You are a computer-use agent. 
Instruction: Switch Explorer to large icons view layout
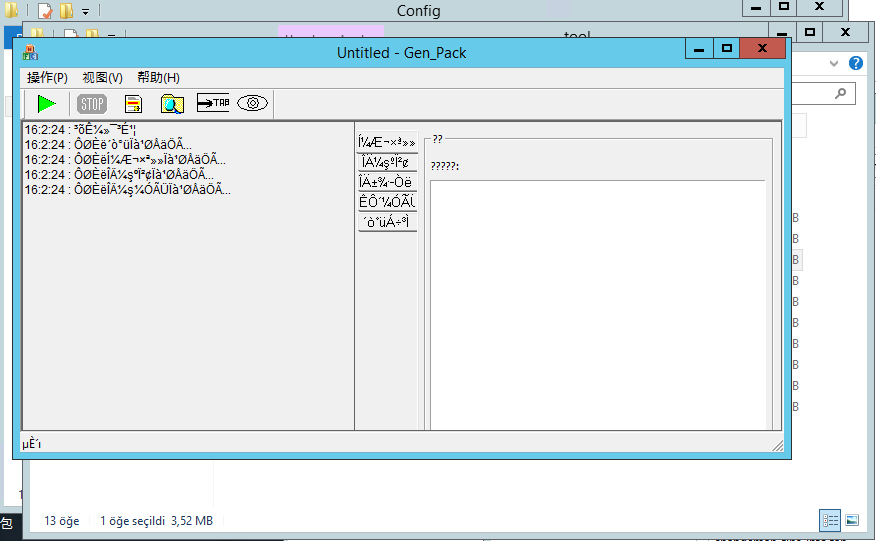[x=852, y=520]
